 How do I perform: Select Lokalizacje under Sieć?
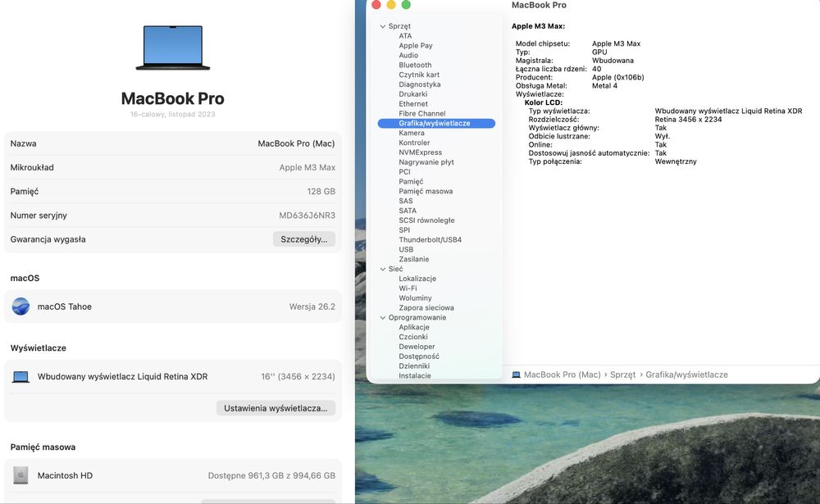tap(417, 279)
